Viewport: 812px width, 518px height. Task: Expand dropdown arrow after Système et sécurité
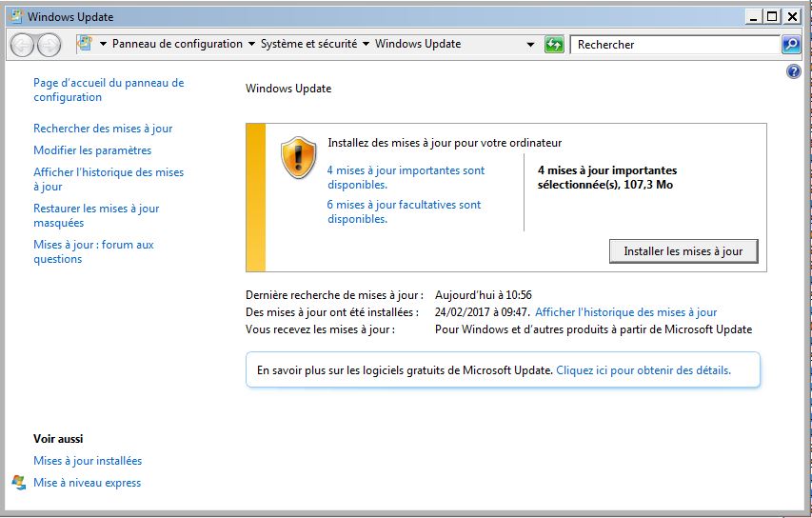(366, 44)
